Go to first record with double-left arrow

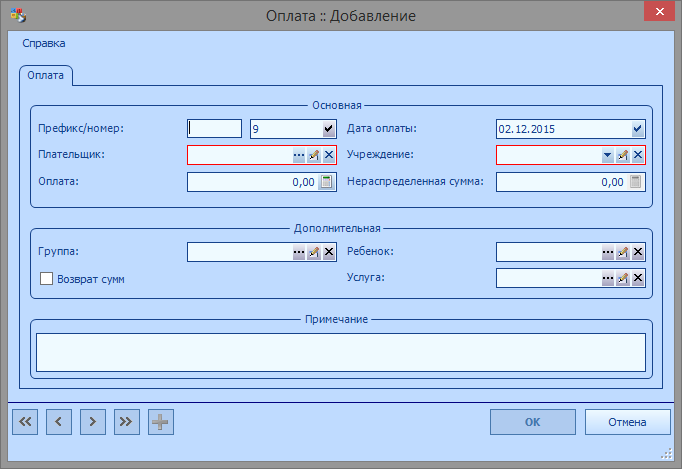point(25,422)
